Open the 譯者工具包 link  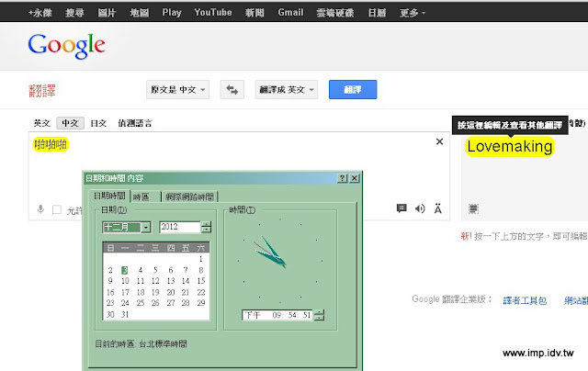coord(525,300)
